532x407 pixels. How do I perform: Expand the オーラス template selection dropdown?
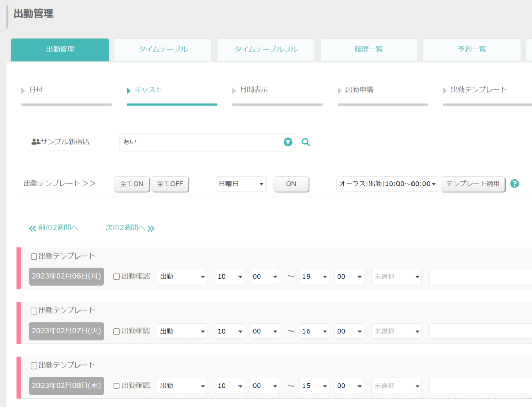387,184
